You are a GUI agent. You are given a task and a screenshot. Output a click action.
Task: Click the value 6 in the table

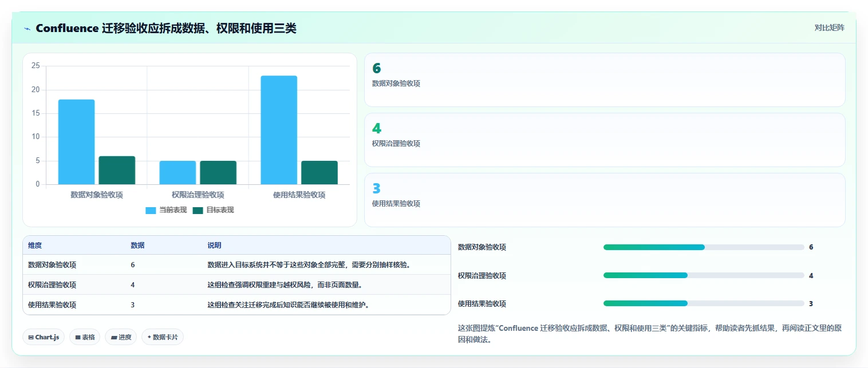pos(133,265)
